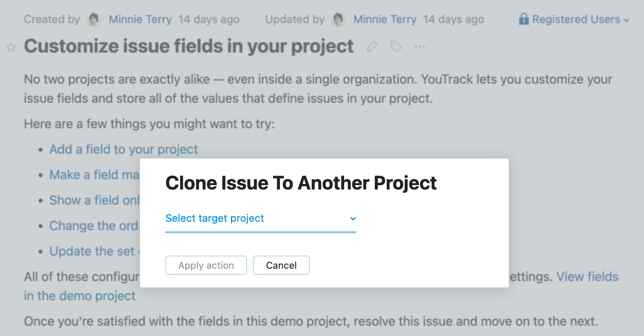Cancel the Clone Issue dialog
The width and height of the screenshot is (644, 336).
281,265
